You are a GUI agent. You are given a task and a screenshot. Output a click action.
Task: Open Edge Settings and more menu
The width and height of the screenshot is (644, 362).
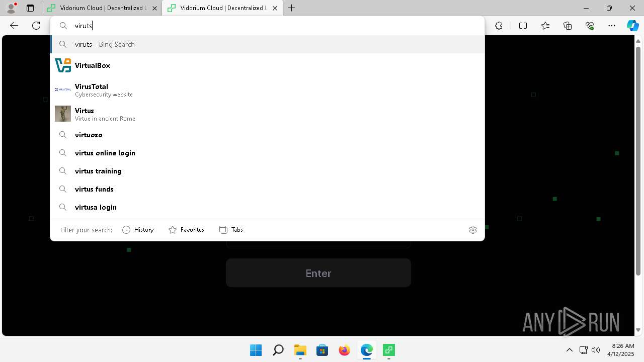click(x=612, y=26)
